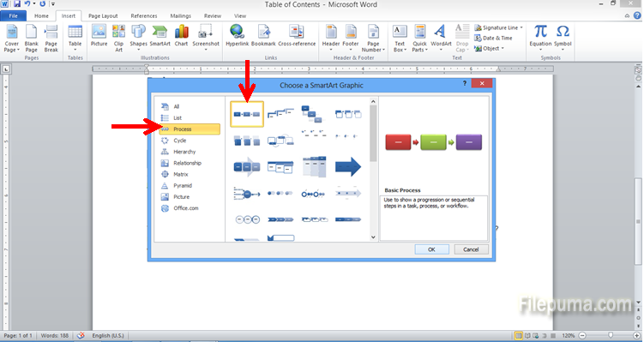Image resolution: width=644 pixels, height=342 pixels.
Task: Insert a Cover Page
Action: 11,39
